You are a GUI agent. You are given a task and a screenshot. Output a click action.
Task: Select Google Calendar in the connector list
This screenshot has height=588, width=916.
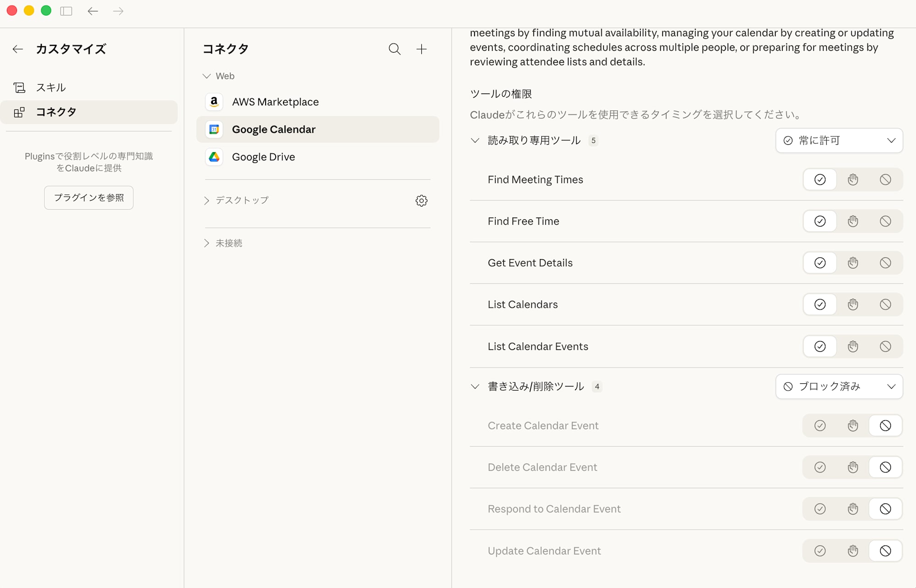(273, 129)
